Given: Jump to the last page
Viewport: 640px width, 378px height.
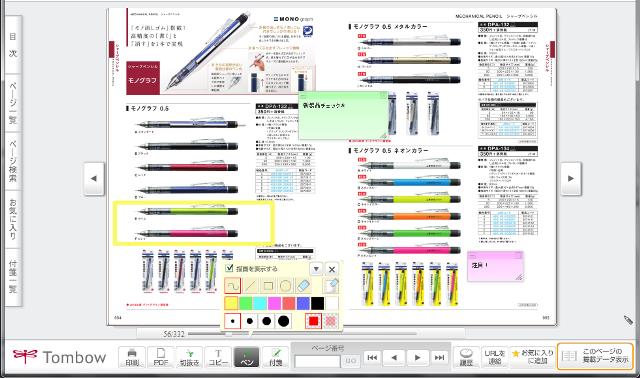Looking at the screenshot, I should click(x=439, y=358).
